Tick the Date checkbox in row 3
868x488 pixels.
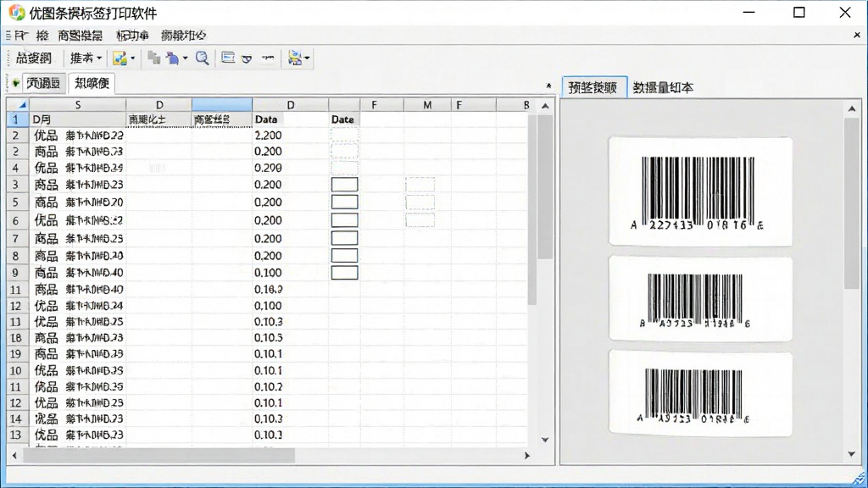[x=344, y=184]
